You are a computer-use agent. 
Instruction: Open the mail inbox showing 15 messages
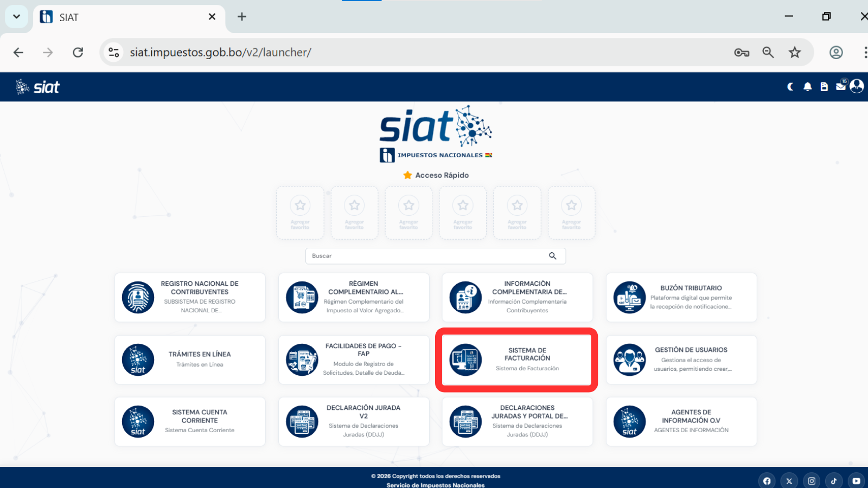pyautogui.click(x=840, y=86)
